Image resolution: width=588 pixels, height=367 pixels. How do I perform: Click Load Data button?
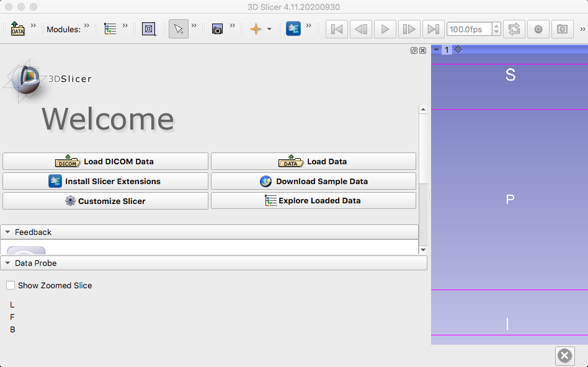(x=313, y=161)
